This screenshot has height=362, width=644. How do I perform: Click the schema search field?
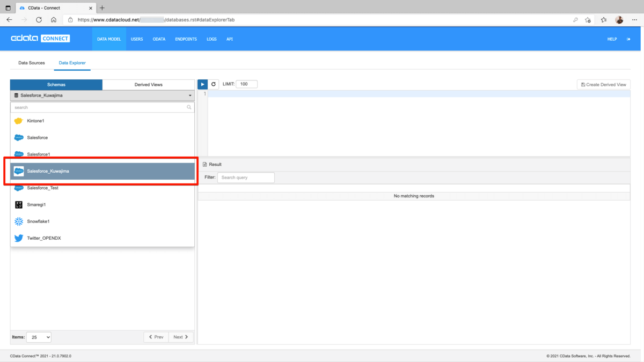click(103, 107)
